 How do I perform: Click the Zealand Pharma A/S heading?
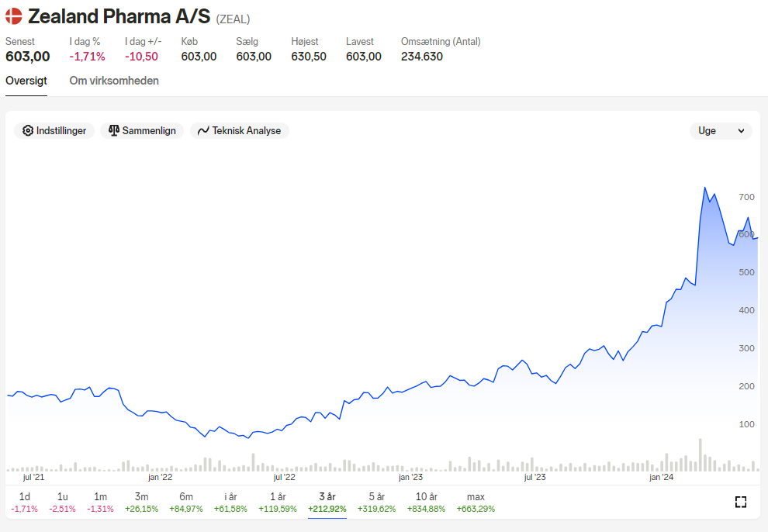coord(119,16)
